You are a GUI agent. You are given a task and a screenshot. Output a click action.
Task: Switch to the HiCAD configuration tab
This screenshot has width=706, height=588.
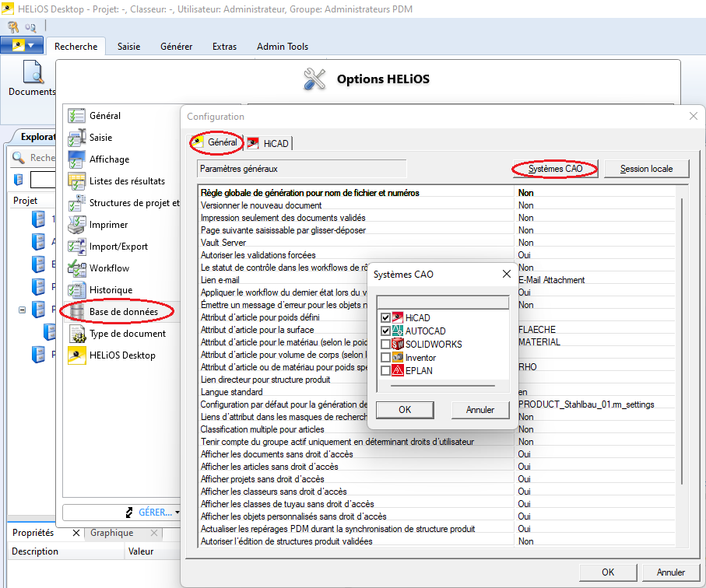(268, 143)
